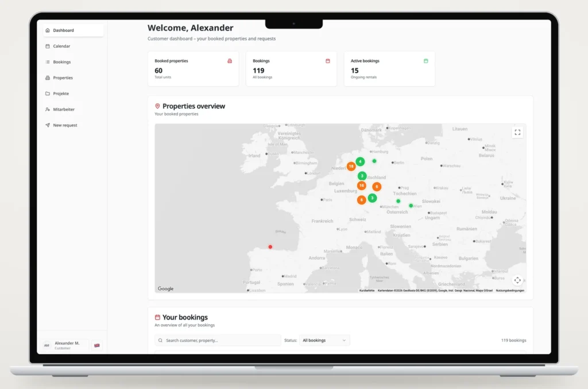This screenshot has width=588, height=389.
Task: Click the Booked properties card icon
Action: pos(230,61)
